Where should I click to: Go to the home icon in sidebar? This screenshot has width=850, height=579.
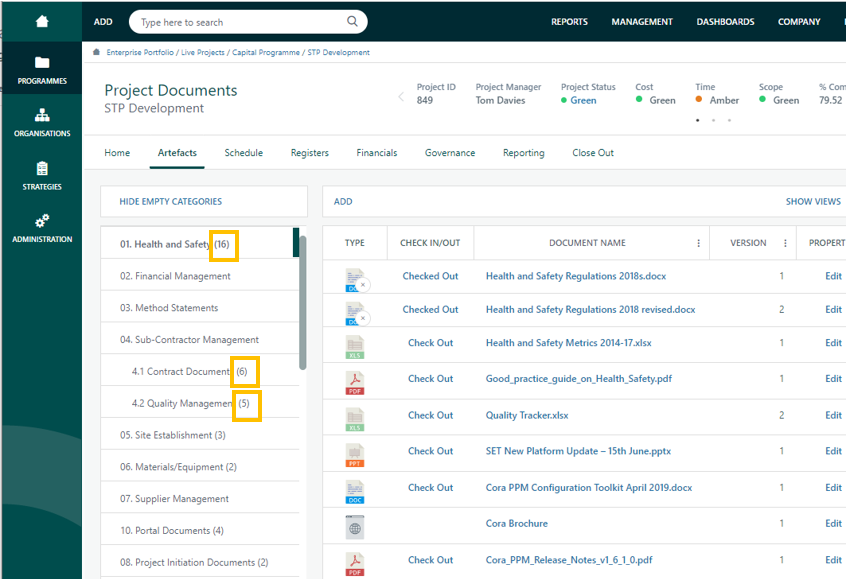tap(42, 21)
